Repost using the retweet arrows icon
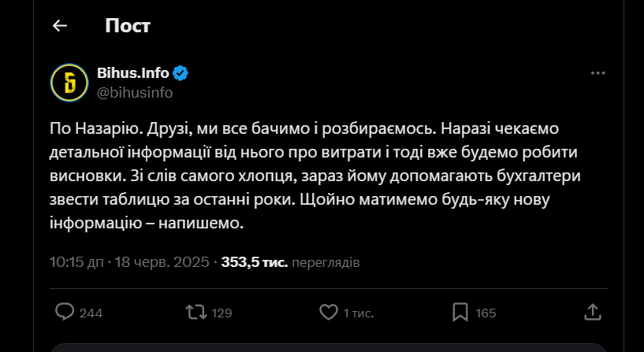Screen dimensions: 644x352 [x=194, y=312]
